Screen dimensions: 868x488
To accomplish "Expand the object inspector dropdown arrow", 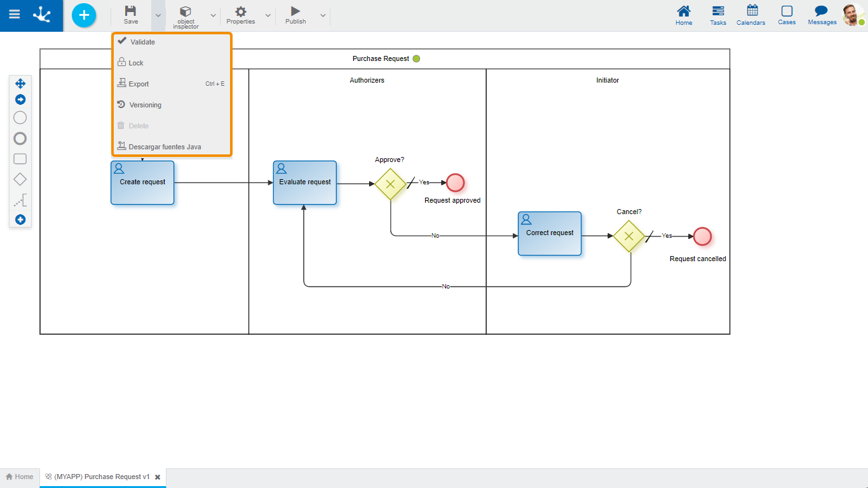I will click(x=213, y=15).
